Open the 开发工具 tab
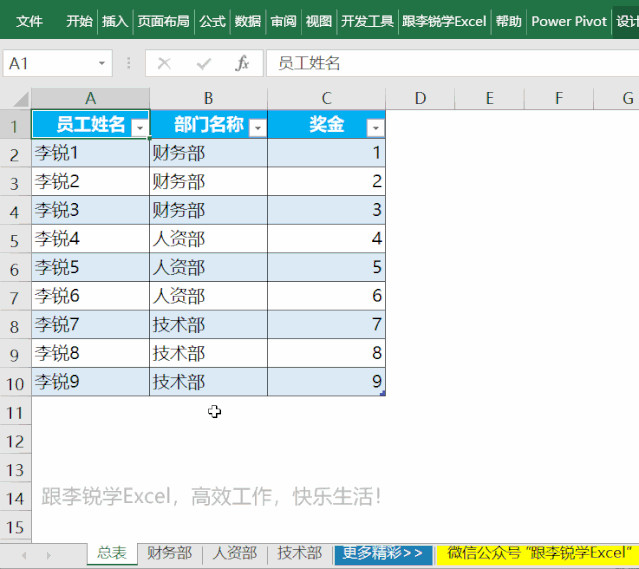Screen dimensions: 639x569 pos(367,21)
